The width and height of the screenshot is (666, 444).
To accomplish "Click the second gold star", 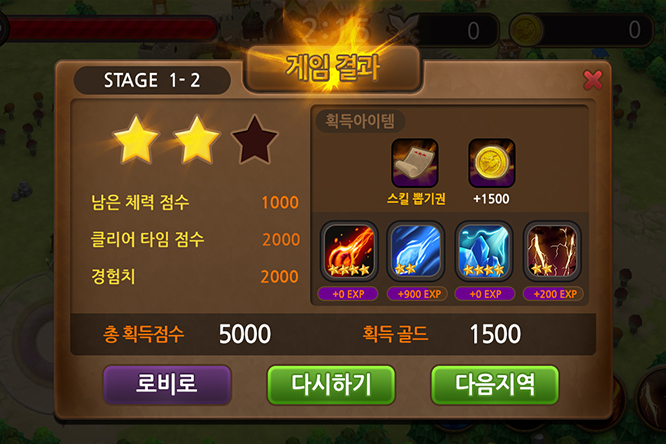I will click(196, 140).
